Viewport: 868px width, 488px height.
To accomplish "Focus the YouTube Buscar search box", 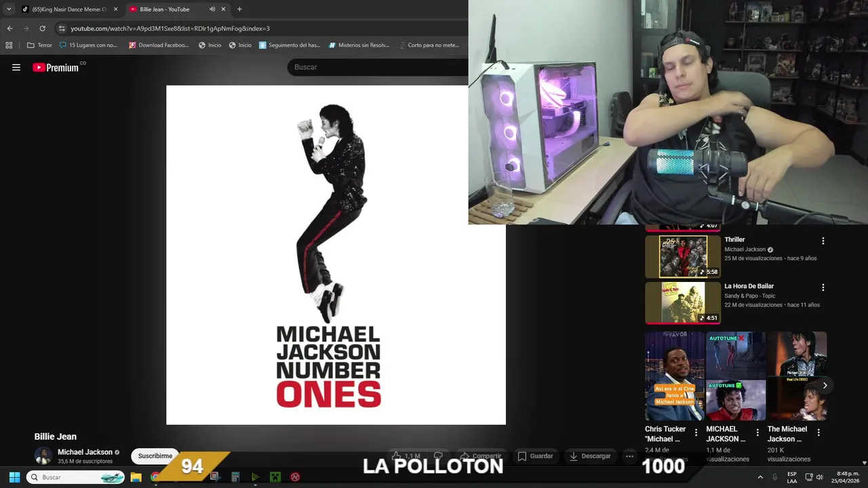I will point(378,67).
